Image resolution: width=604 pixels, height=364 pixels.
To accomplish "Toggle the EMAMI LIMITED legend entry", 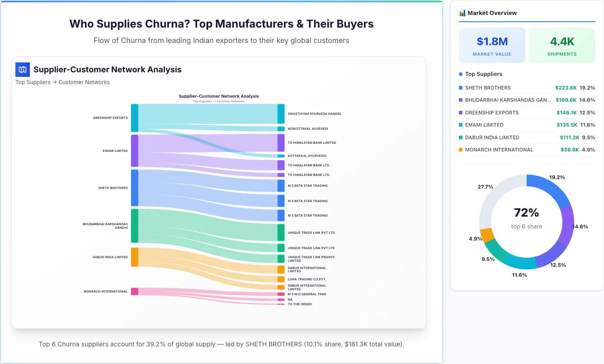I will (x=484, y=125).
